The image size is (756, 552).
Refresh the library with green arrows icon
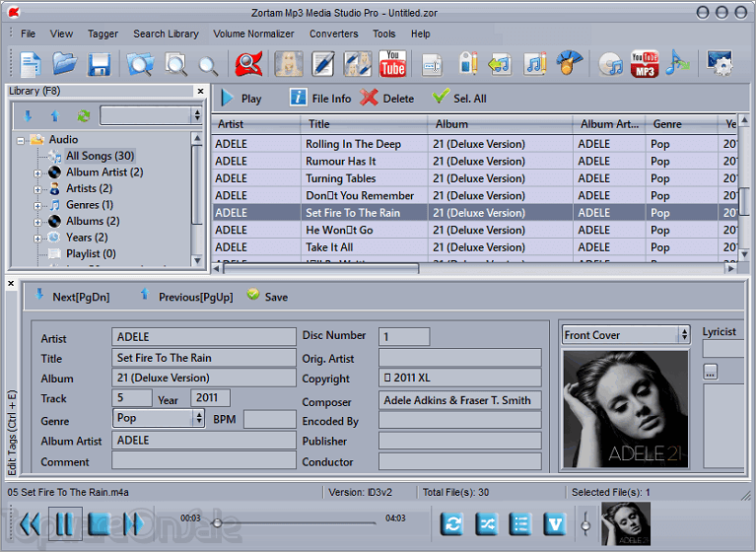84,115
